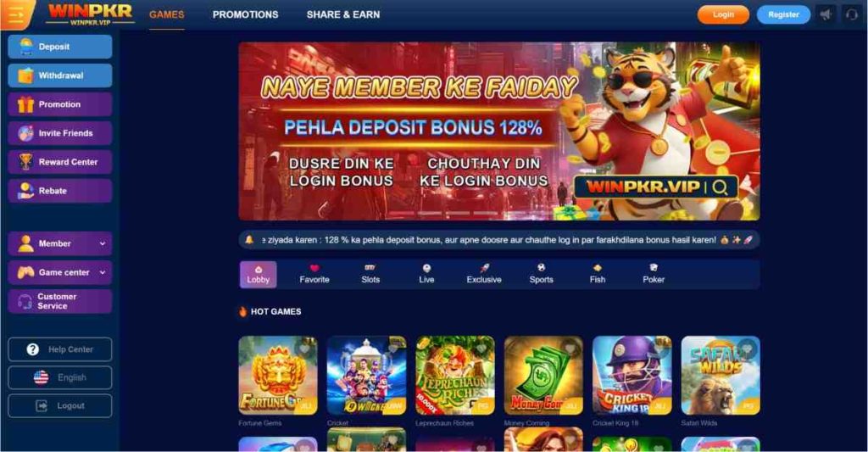The image size is (868, 452).
Task: Click the notification bell icon
Action: [249, 240]
